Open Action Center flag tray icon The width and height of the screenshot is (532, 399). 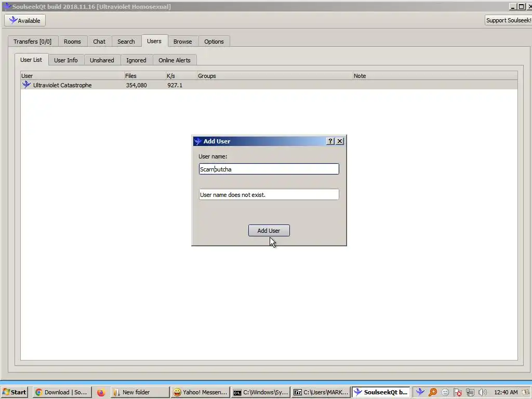click(457, 392)
